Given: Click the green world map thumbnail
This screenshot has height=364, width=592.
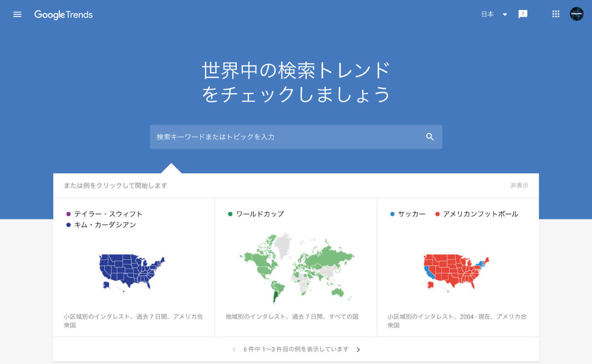Looking at the screenshot, I should coord(296,268).
